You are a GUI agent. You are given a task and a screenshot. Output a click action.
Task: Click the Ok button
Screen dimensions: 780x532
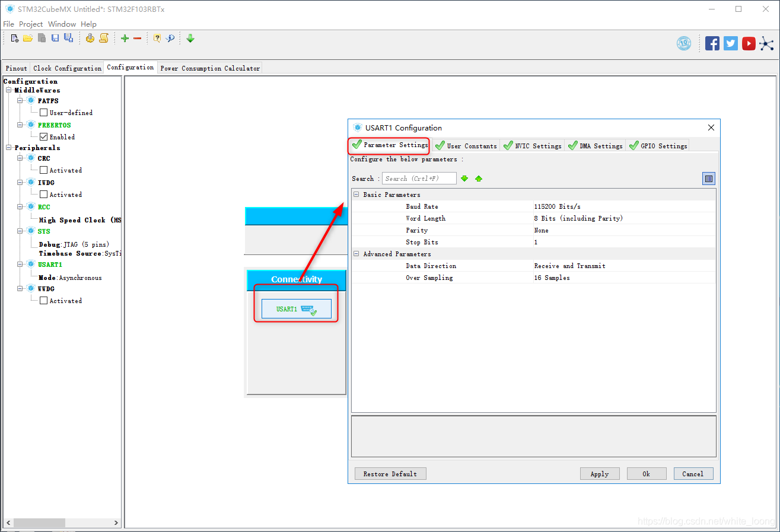click(x=647, y=474)
